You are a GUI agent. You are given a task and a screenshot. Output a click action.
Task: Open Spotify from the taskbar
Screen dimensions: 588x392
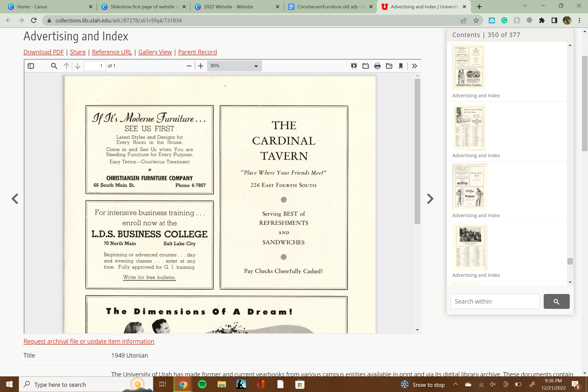[x=202, y=384]
